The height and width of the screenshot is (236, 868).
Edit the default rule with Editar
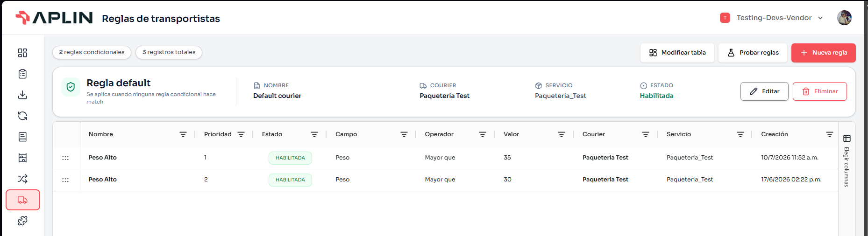(764, 91)
